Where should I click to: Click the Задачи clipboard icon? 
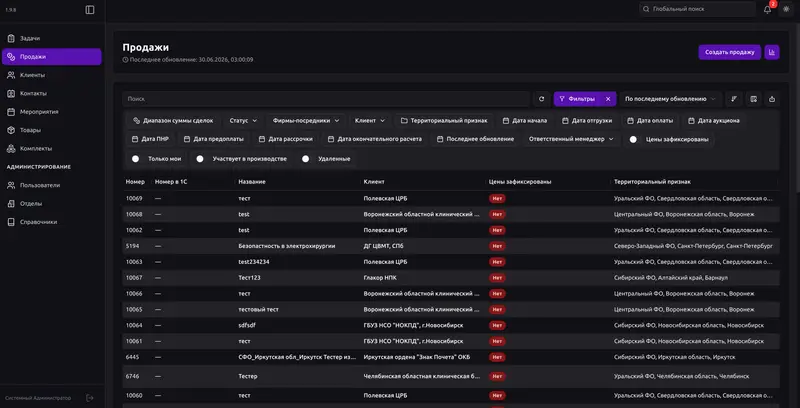11,38
